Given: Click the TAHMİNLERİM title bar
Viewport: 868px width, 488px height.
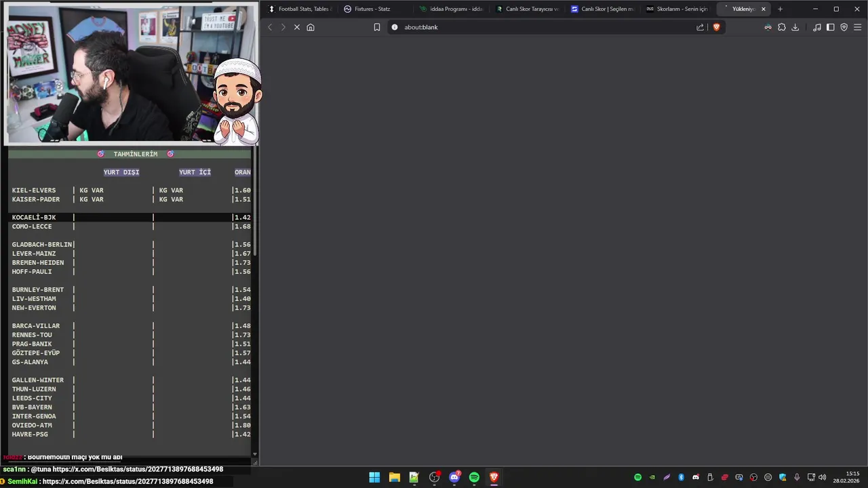Looking at the screenshot, I should click(x=130, y=154).
